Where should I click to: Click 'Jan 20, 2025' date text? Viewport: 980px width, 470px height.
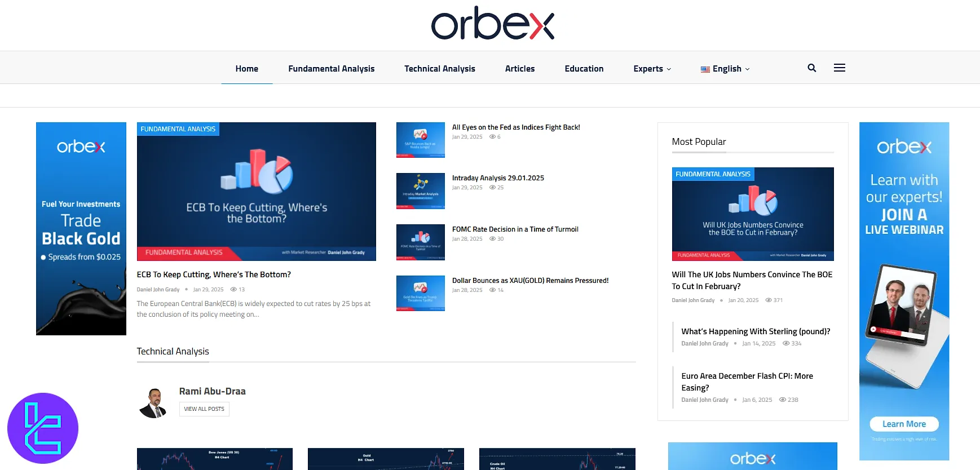pyautogui.click(x=743, y=300)
